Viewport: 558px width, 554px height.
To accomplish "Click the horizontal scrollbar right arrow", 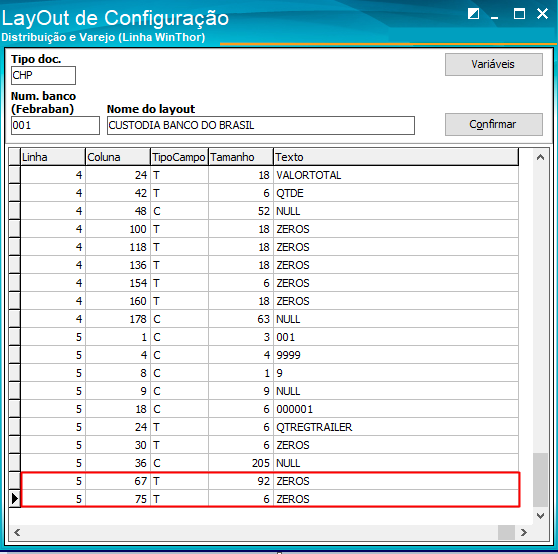I will [523, 532].
